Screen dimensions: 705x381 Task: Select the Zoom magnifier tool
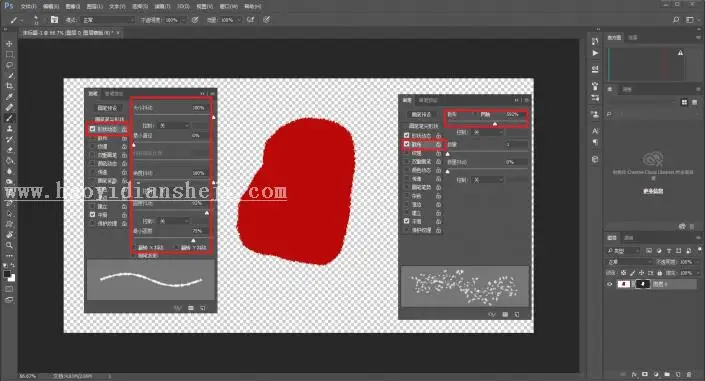point(9,245)
